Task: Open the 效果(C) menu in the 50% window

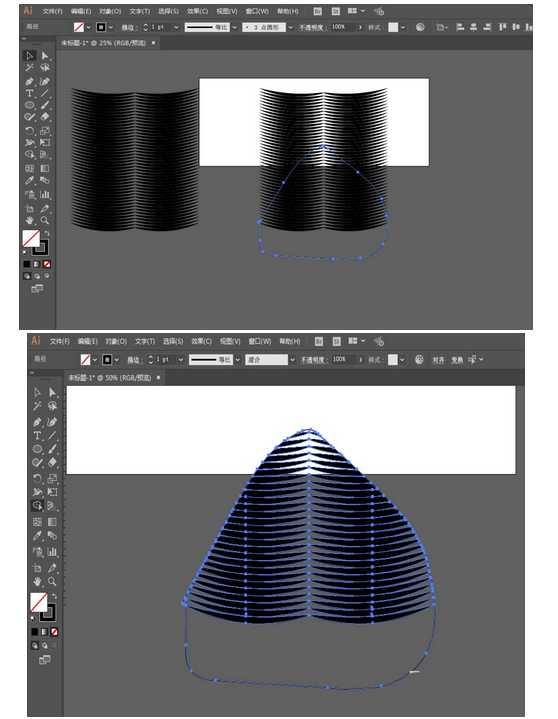Action: coord(201,342)
